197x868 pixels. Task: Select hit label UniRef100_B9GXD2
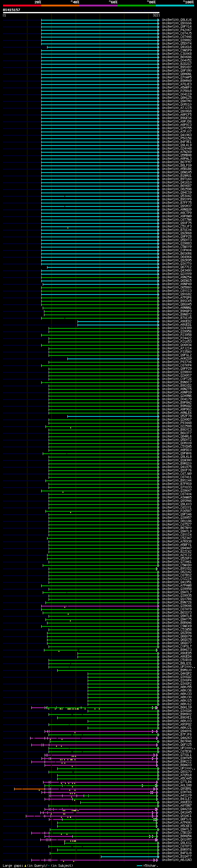tap(177, 386)
